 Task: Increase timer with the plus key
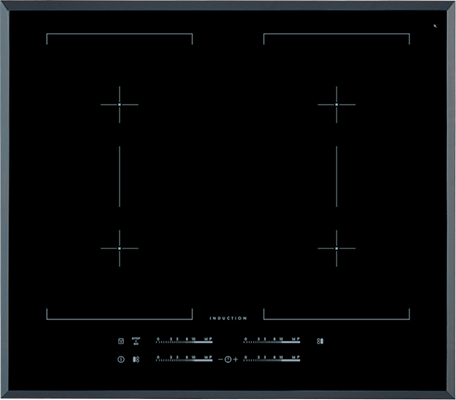point(236,359)
